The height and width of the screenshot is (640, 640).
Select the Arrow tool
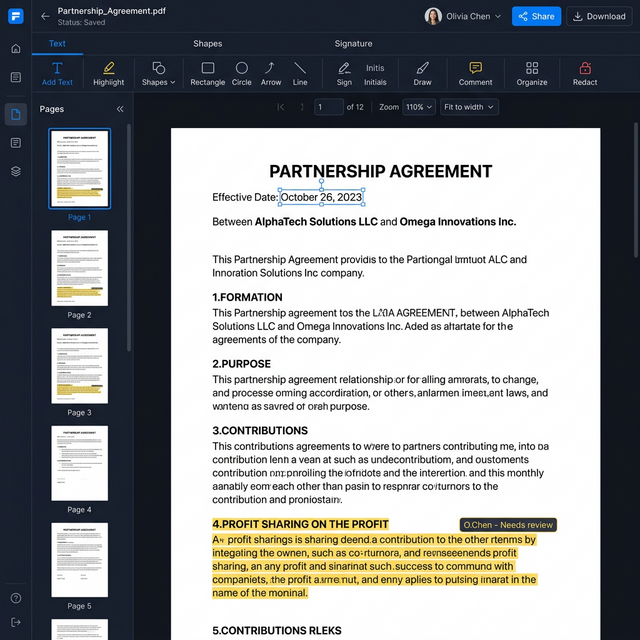coord(271,74)
